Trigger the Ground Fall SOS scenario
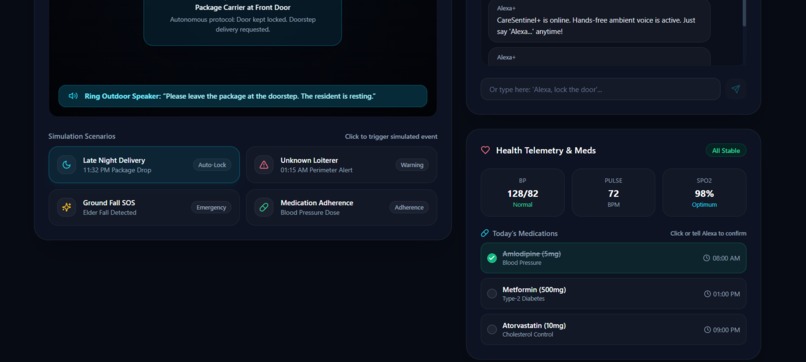 144,207
